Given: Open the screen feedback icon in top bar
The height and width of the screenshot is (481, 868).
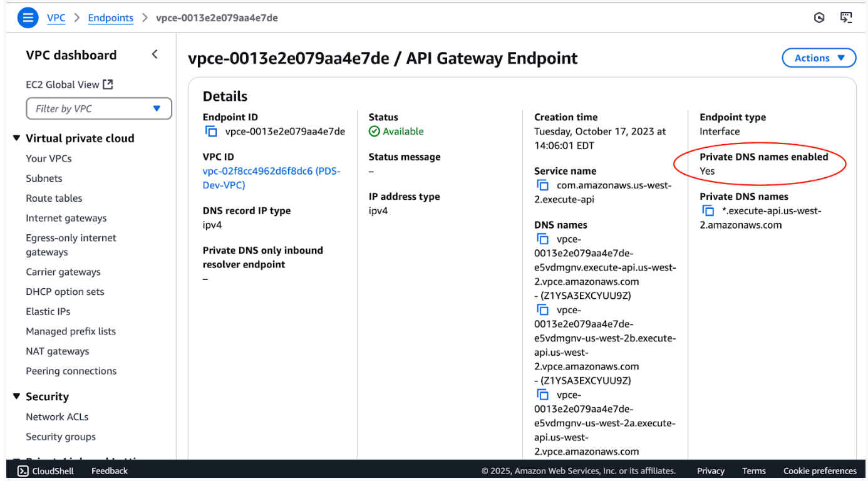Looking at the screenshot, I should [x=846, y=18].
